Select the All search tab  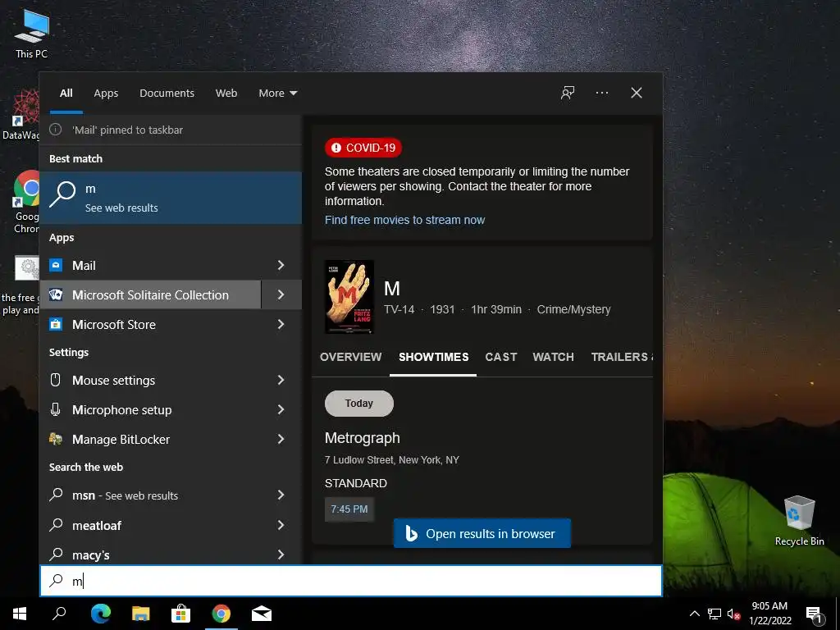[x=66, y=94]
